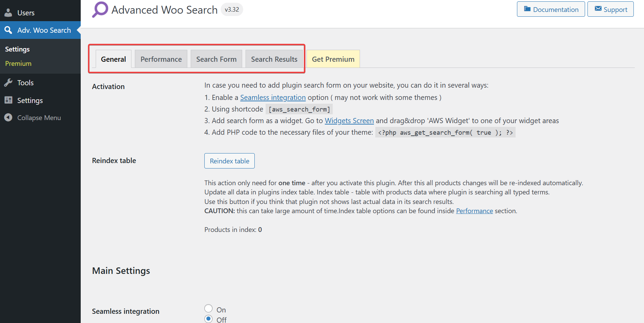Viewport: 644px width, 323px height.
Task: Open the Search Form tab
Action: (x=216, y=59)
